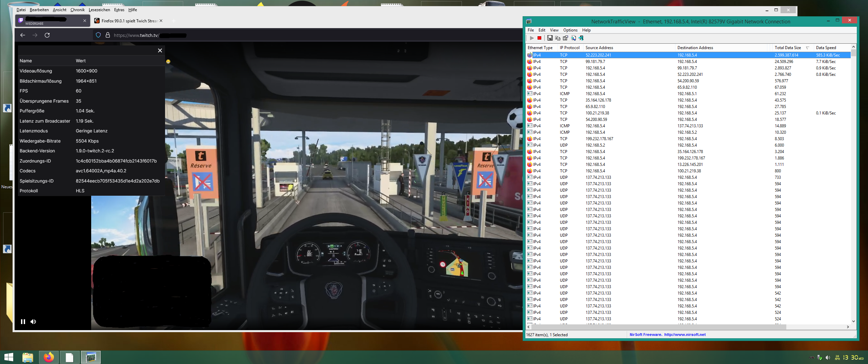Open the Windows Start menu
868x364 pixels.
tap(8, 357)
